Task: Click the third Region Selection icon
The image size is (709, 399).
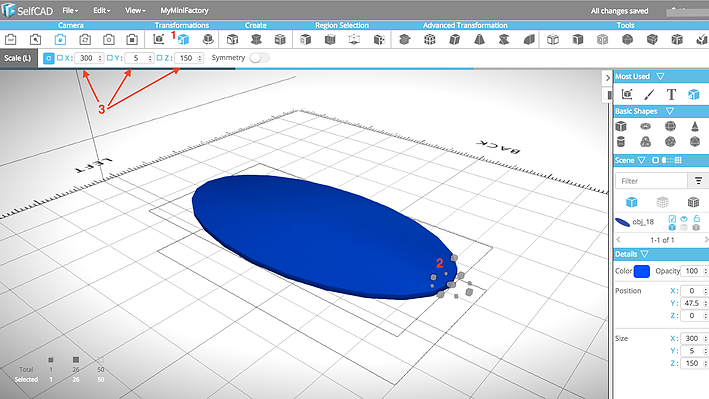Action: click(x=354, y=39)
